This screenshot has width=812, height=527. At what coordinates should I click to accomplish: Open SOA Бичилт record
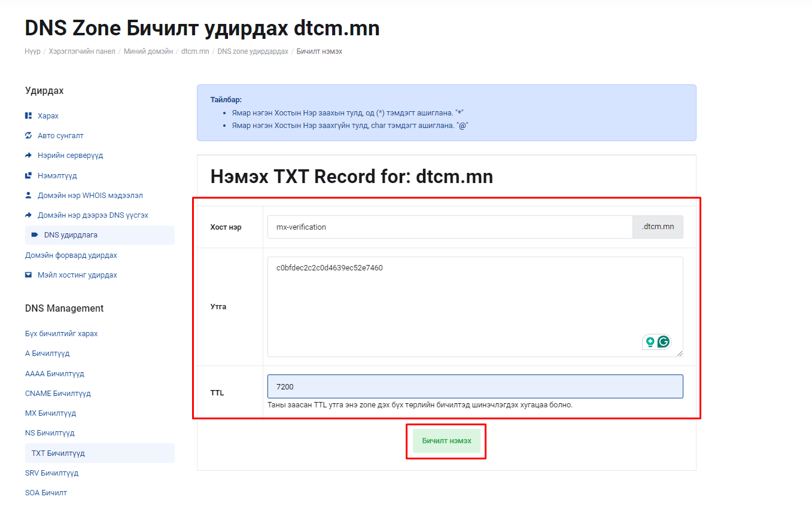point(46,493)
